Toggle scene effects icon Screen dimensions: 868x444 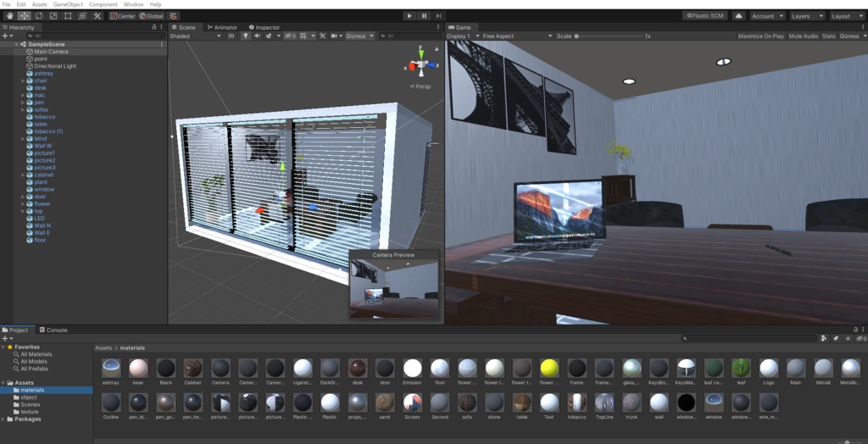[x=269, y=36]
